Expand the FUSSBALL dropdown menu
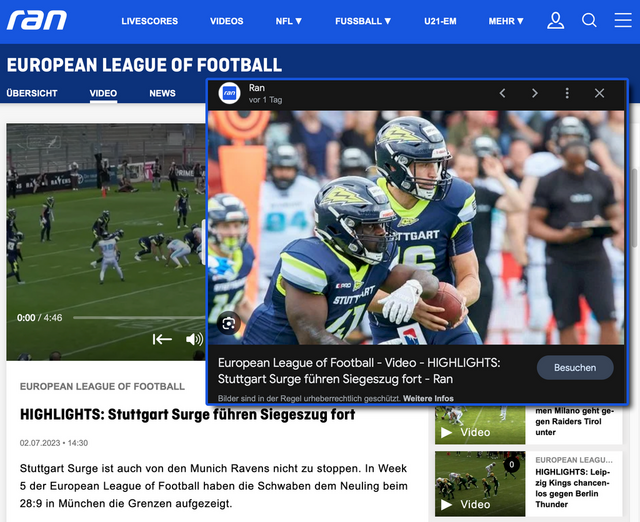 [363, 21]
